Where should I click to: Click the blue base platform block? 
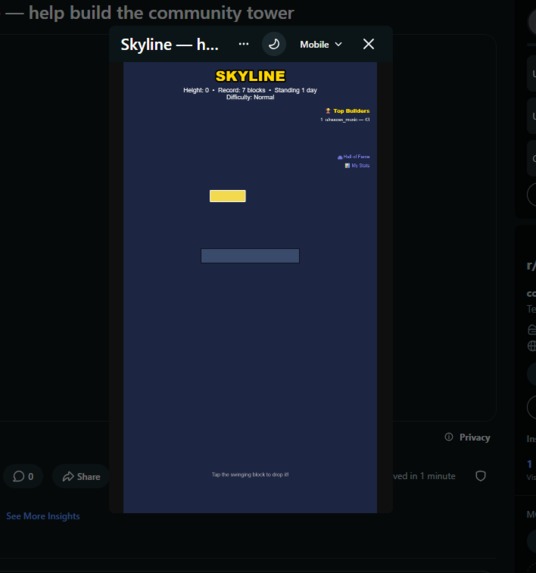tap(250, 256)
